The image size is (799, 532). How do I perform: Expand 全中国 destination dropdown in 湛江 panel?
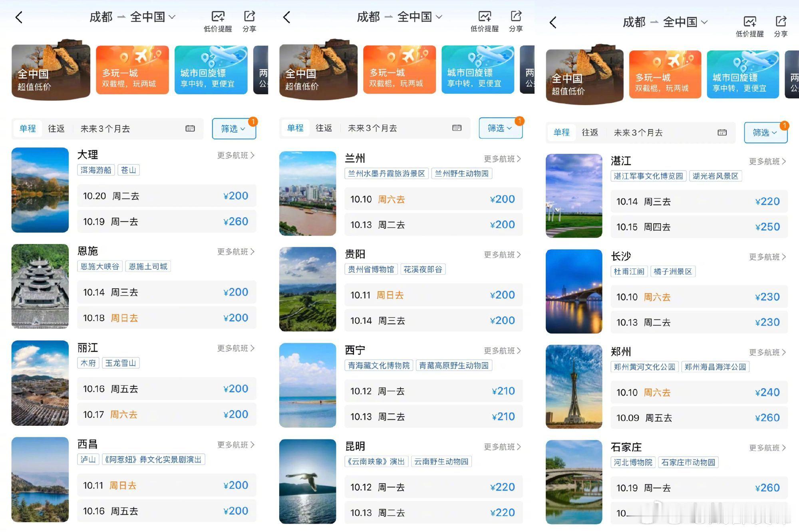685,22
